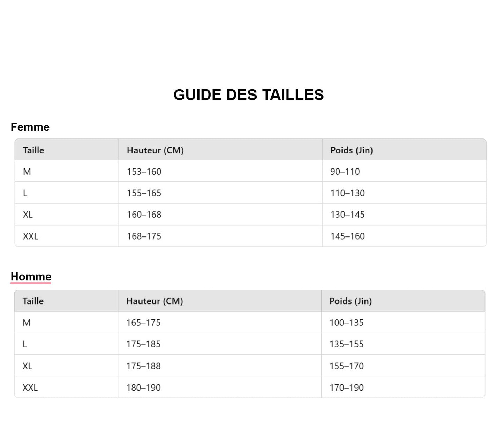Click the Homme height cell 175–188
Image resolution: width=504 pixels, height=443 pixels.
pyautogui.click(x=143, y=366)
